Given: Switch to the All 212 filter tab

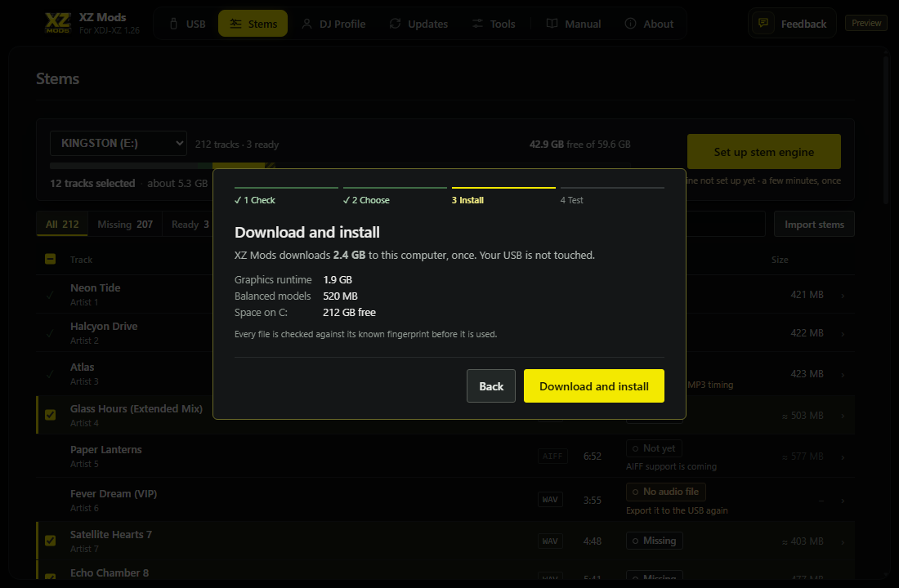Looking at the screenshot, I should (62, 224).
